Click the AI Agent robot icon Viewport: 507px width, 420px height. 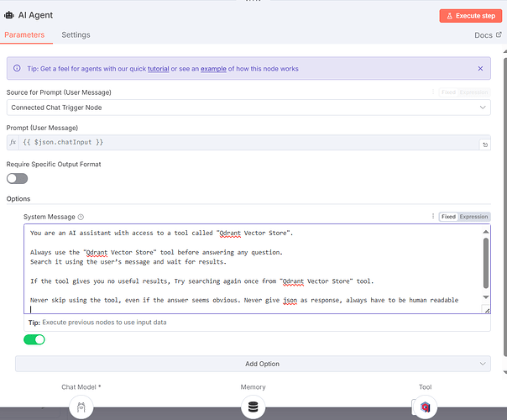coord(9,15)
